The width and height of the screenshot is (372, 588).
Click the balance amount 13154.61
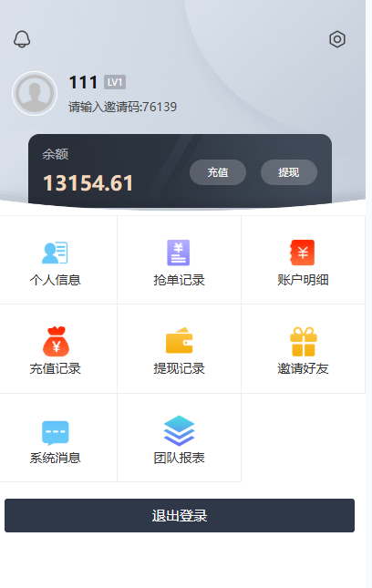(x=88, y=183)
